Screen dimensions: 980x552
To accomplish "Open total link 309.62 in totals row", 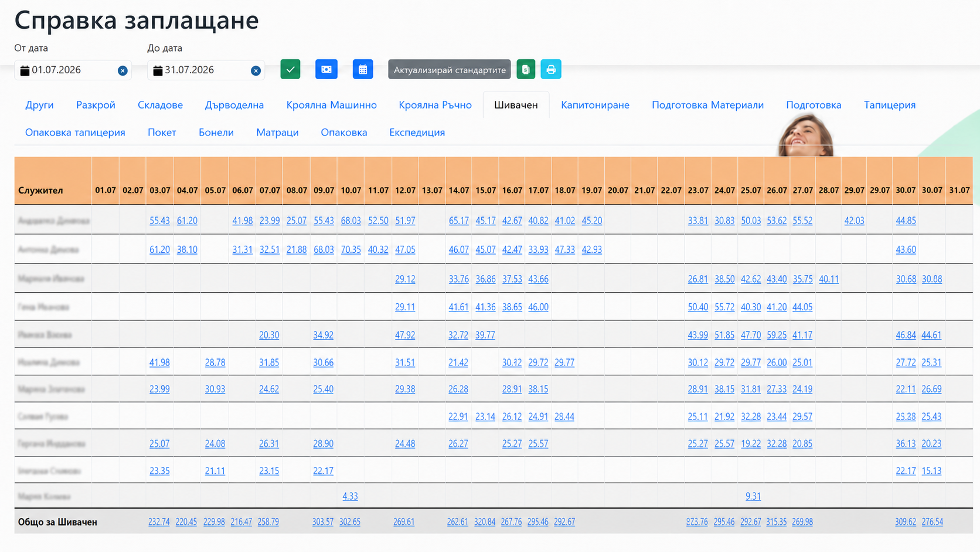I will [906, 522].
